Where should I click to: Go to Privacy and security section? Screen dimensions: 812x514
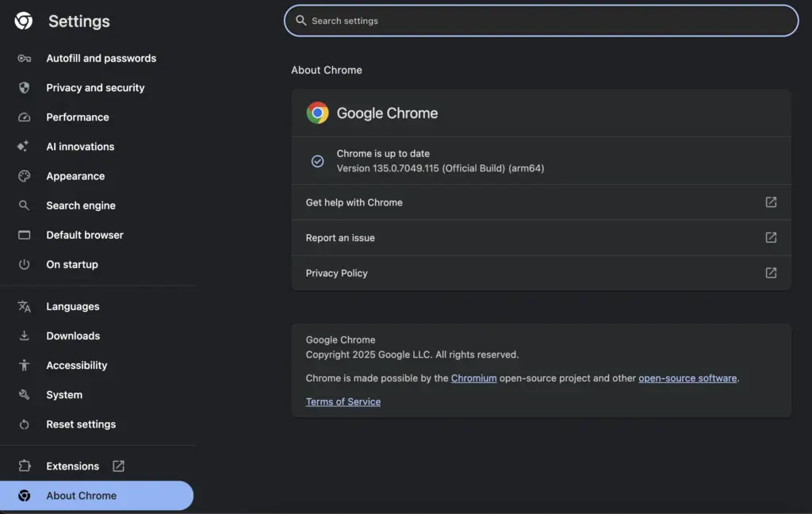pyautogui.click(x=97, y=87)
